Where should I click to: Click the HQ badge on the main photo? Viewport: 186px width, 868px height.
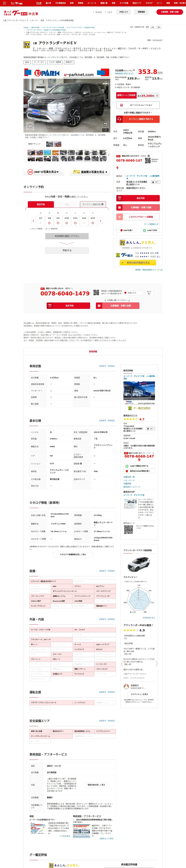(105, 124)
